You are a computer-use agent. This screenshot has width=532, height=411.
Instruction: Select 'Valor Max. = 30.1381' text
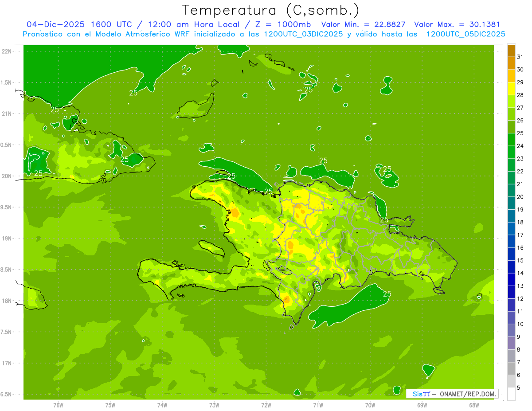(x=457, y=24)
